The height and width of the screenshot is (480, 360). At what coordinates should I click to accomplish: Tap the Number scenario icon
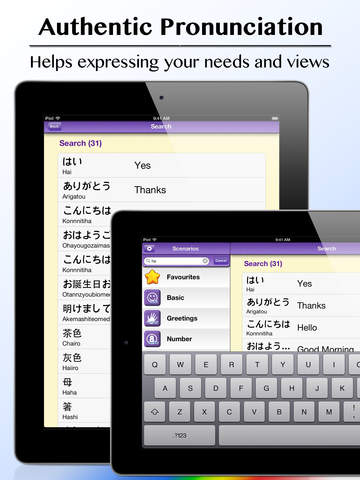153,339
